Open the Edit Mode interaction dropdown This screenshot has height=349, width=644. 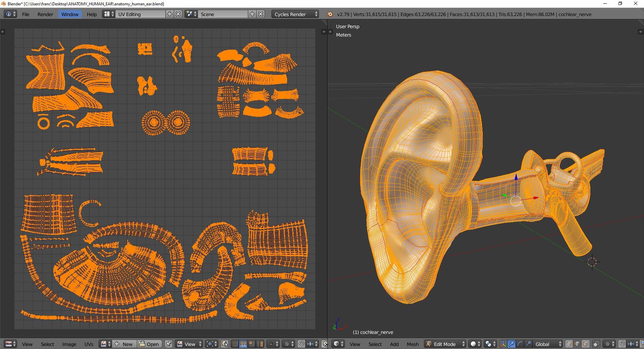point(445,344)
